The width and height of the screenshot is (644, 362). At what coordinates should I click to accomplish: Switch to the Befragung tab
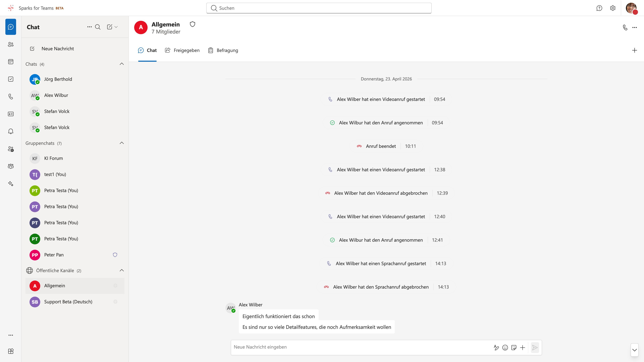point(223,50)
